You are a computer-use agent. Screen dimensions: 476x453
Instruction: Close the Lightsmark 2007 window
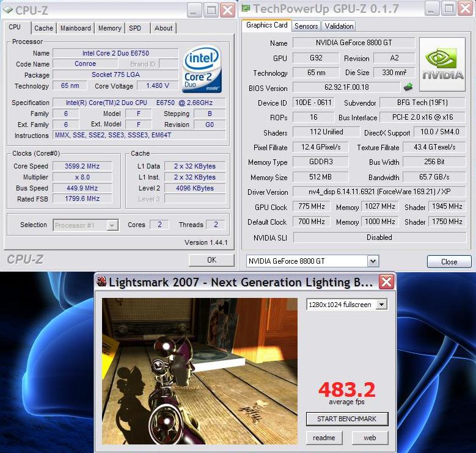click(386, 282)
